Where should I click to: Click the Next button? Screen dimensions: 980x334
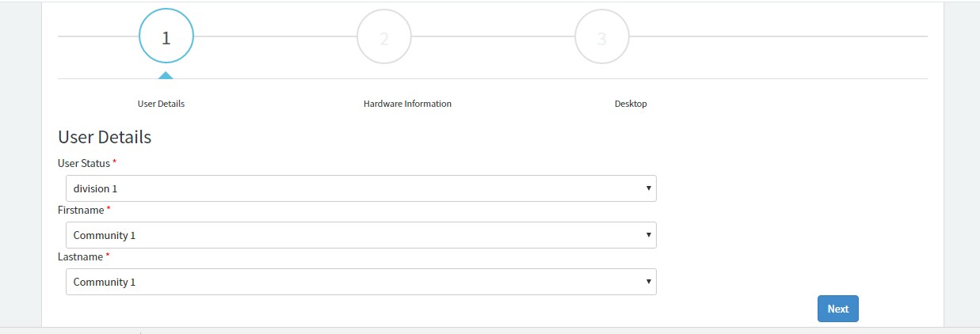tap(838, 309)
